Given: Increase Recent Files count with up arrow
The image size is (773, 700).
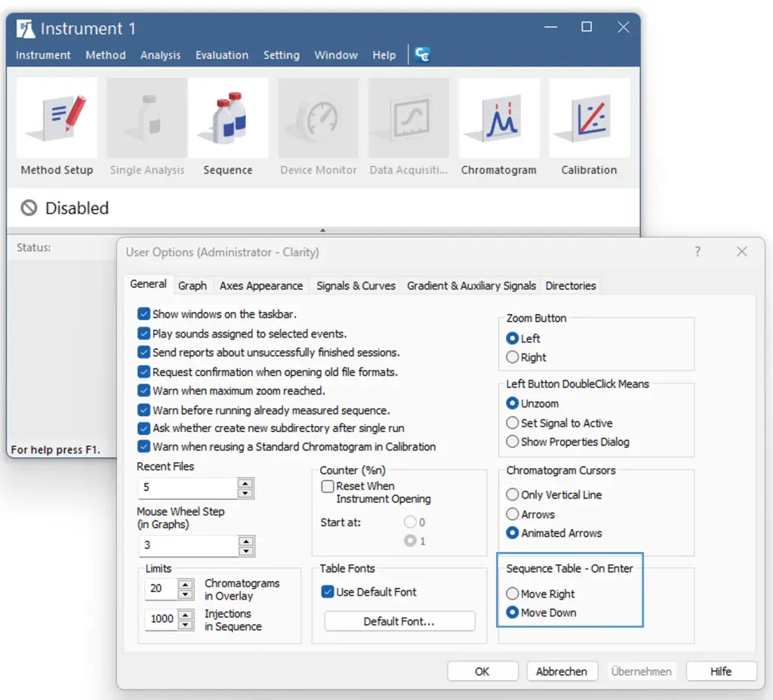Looking at the screenshot, I should (245, 483).
